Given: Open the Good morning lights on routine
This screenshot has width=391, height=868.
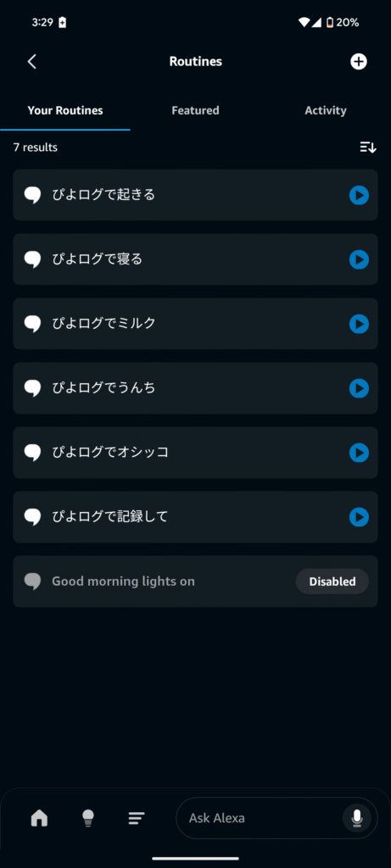Looking at the screenshot, I should pyautogui.click(x=195, y=581).
